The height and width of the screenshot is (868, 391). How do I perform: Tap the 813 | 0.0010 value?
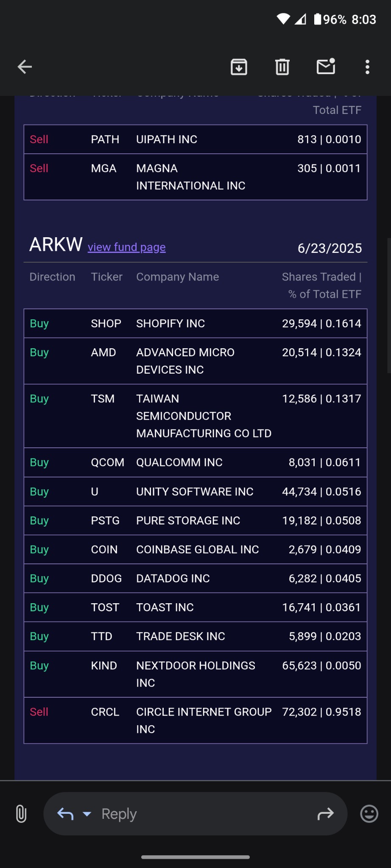click(330, 139)
